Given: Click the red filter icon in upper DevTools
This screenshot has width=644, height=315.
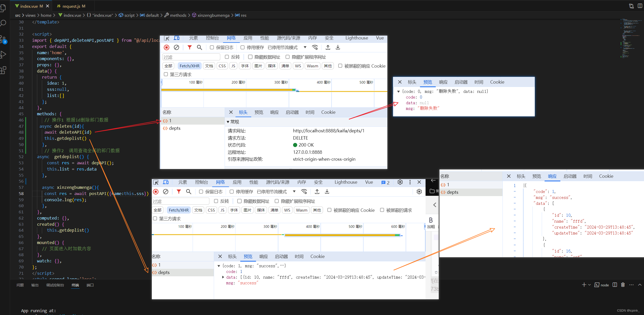Looking at the screenshot, I should tap(190, 47).
